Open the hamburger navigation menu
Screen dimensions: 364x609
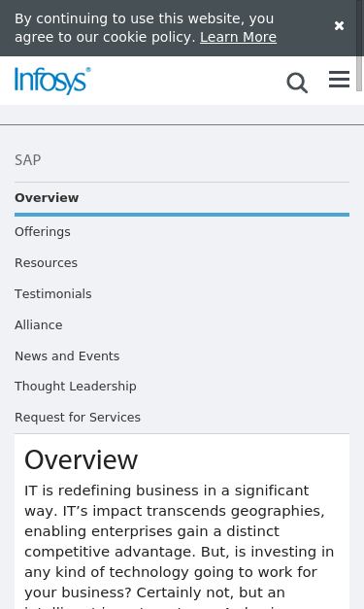(339, 80)
